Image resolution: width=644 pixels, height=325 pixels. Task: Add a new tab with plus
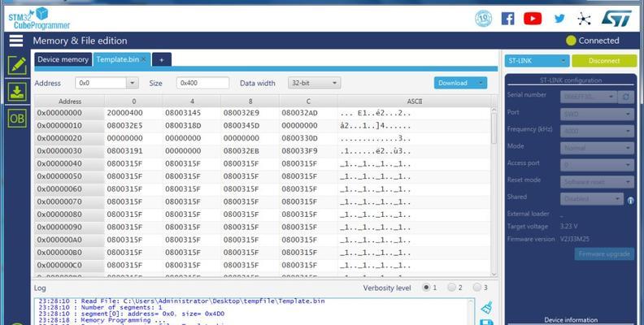pos(162,60)
